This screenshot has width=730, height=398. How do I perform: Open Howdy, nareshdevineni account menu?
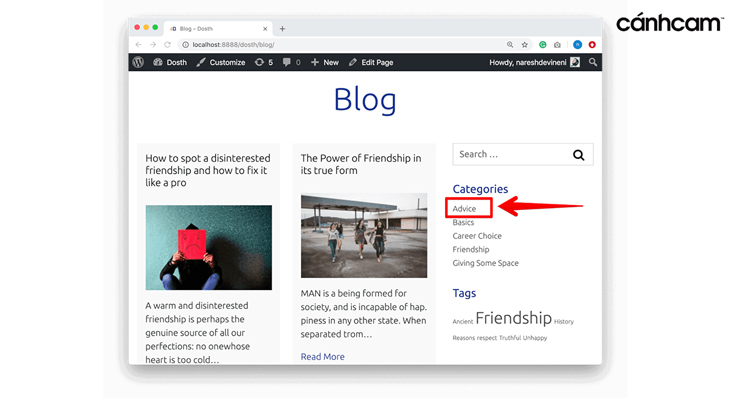534,62
